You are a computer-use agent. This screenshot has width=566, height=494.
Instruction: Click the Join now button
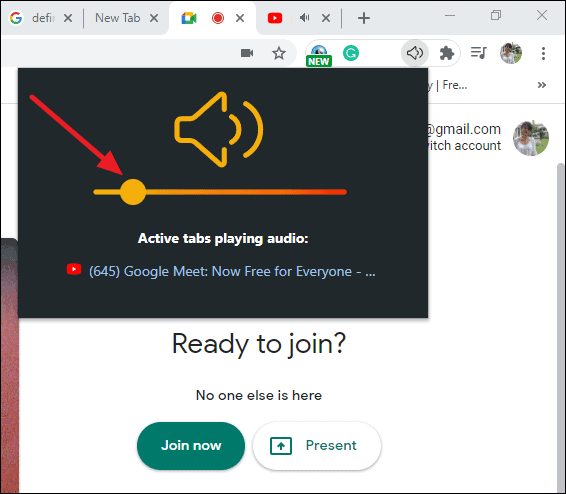[191, 446]
